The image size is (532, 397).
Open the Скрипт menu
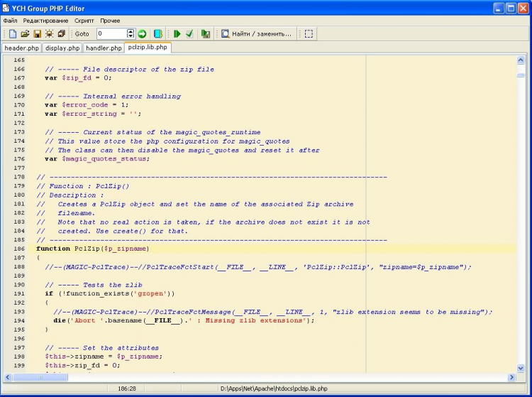(x=84, y=21)
